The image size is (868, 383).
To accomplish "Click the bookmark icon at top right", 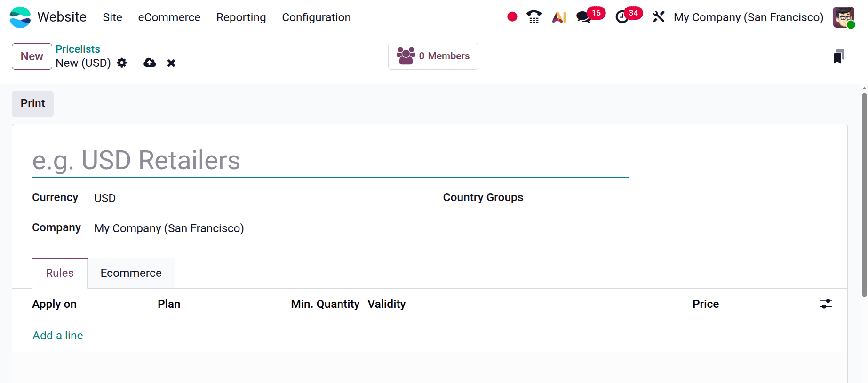I will [838, 56].
